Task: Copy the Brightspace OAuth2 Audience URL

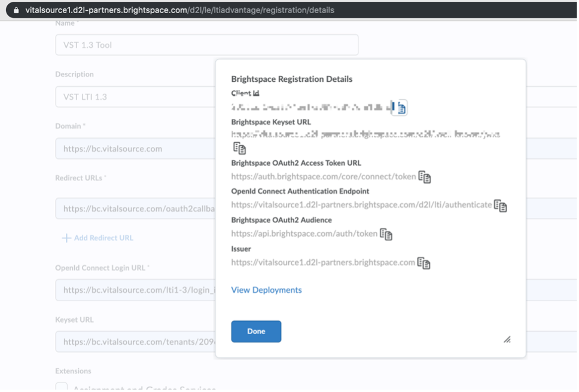Action: click(386, 234)
